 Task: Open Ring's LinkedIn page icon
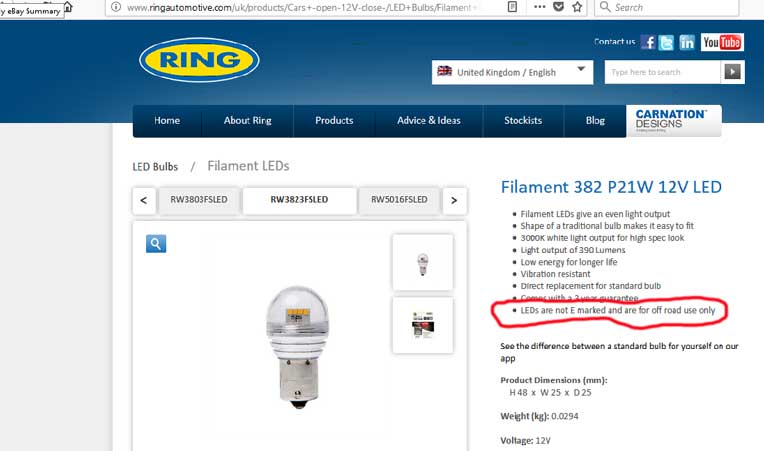687,42
